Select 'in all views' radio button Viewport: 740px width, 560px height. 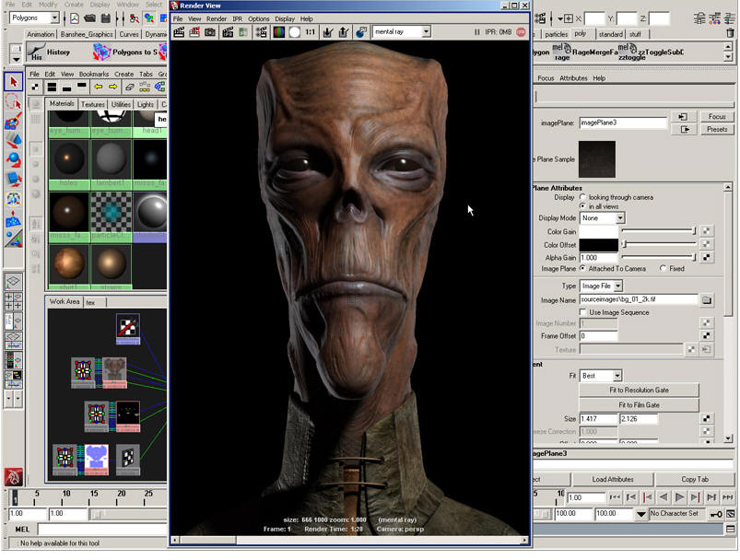point(582,206)
